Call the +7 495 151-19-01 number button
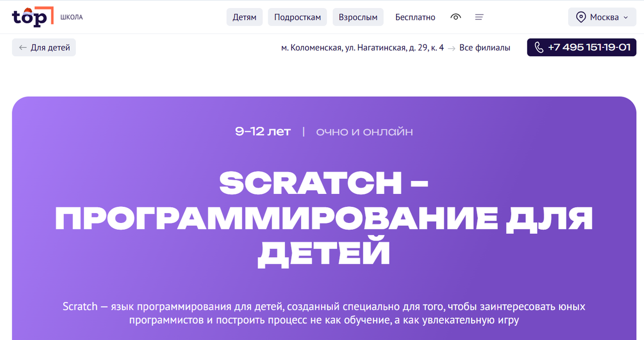Screen dimensions: 644x340 582,47
